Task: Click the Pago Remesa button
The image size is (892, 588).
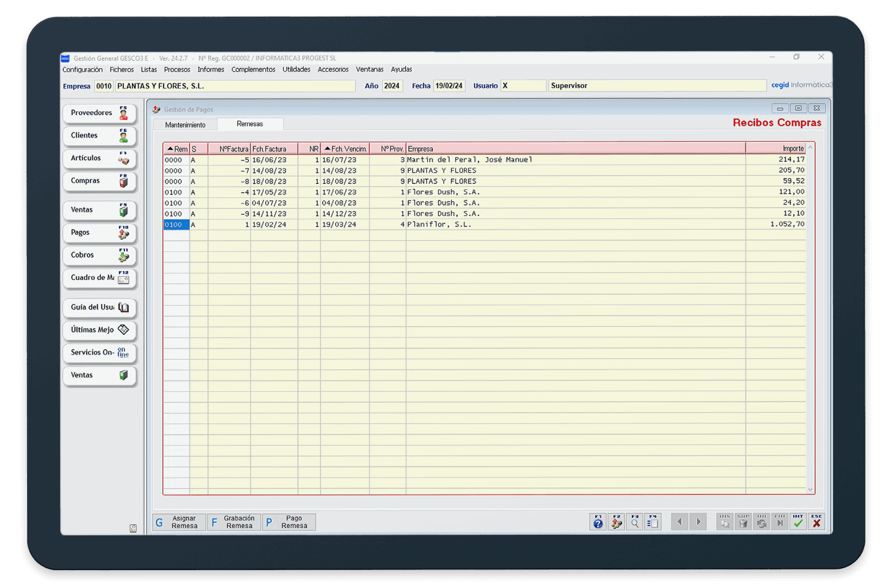Action: pos(289,522)
